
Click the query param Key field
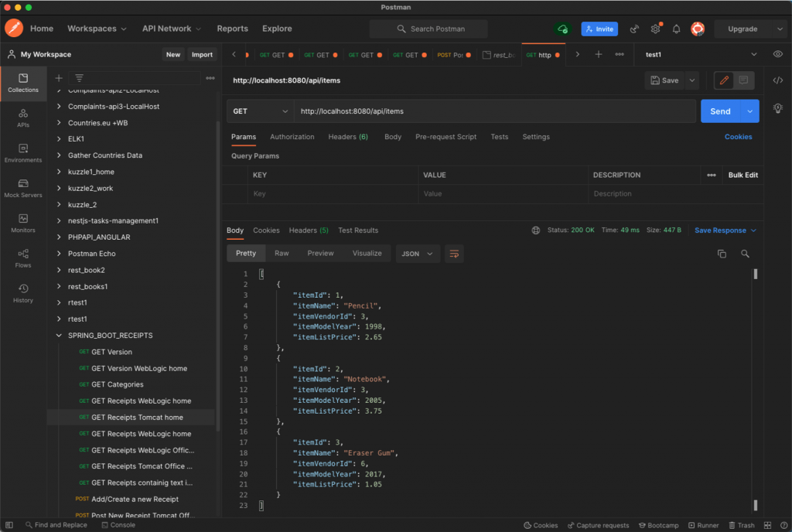pyautogui.click(x=333, y=194)
